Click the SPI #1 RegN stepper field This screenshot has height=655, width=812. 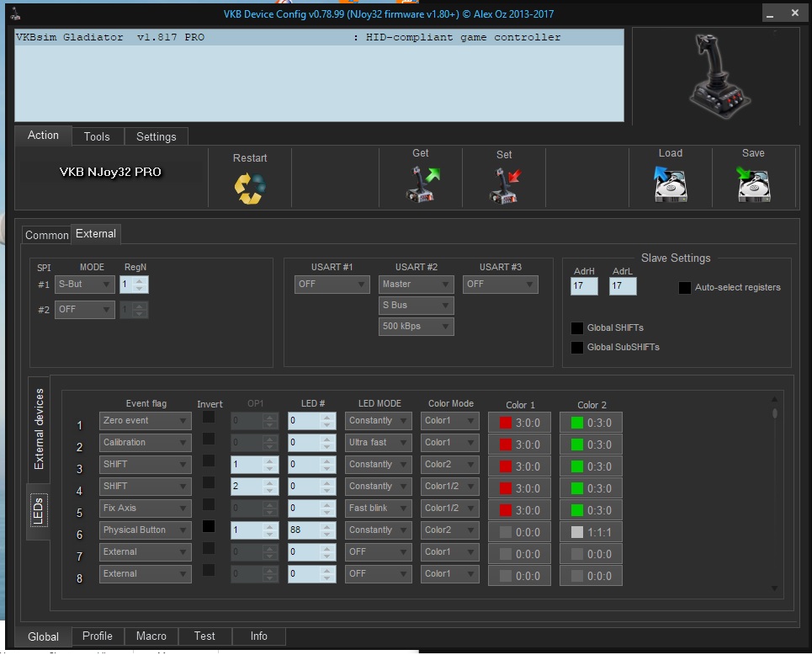[134, 285]
